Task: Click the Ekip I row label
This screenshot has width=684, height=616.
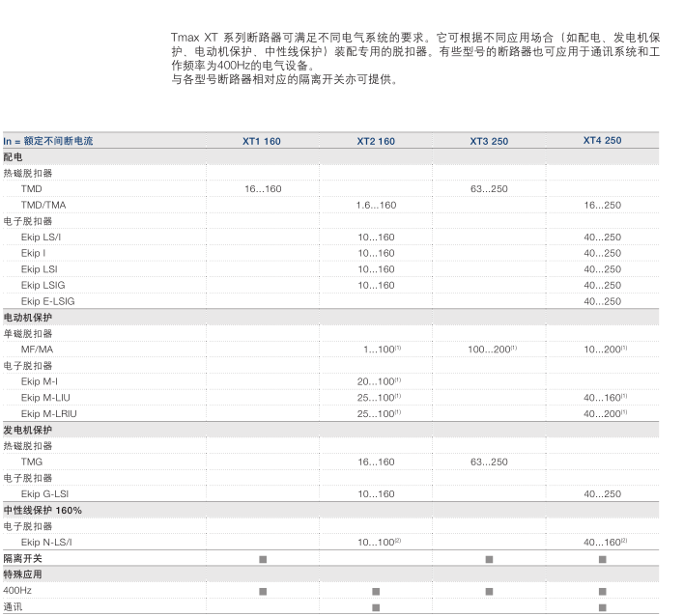Action: [x=33, y=253]
